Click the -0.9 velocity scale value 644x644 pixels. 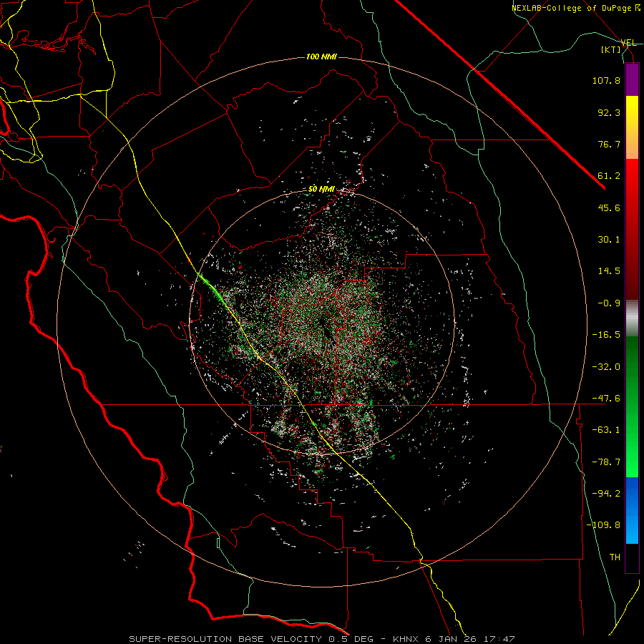tap(609, 303)
